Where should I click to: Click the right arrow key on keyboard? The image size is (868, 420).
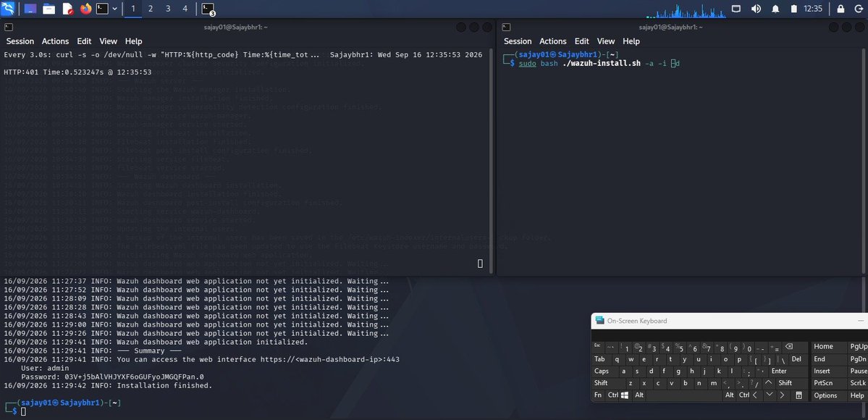coord(782,395)
